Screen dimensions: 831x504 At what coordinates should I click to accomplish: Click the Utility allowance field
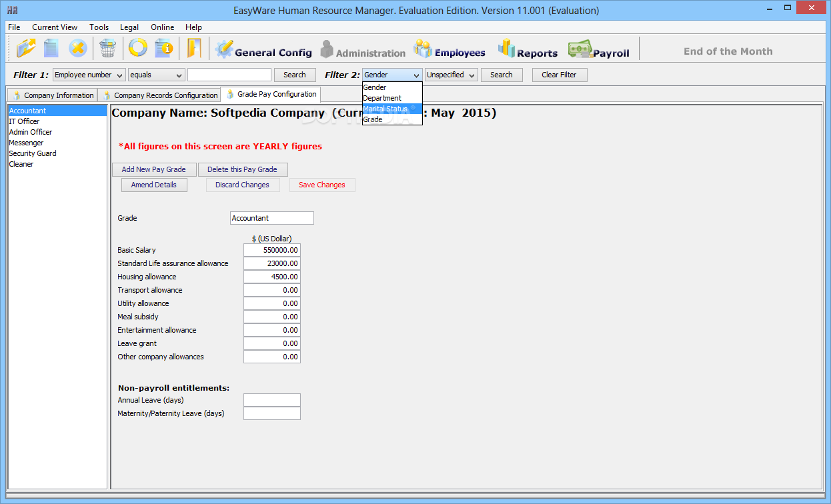coord(272,303)
